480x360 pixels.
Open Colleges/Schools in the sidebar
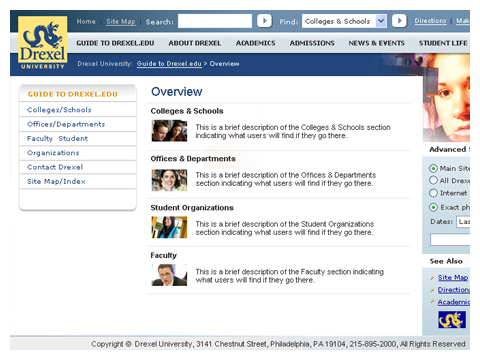pyautogui.click(x=59, y=110)
